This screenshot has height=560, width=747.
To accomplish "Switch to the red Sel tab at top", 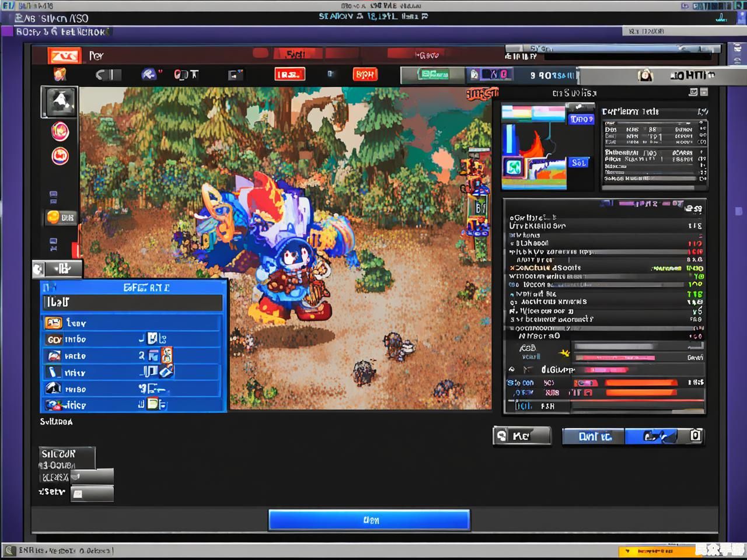I will (x=296, y=54).
